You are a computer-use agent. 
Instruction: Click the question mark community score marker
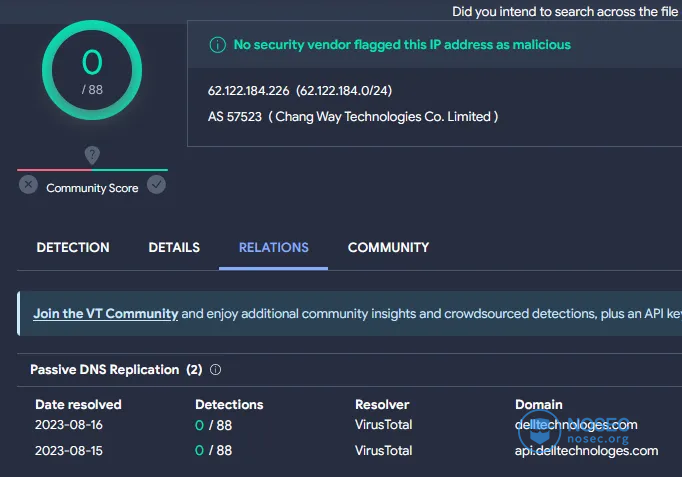(92, 155)
